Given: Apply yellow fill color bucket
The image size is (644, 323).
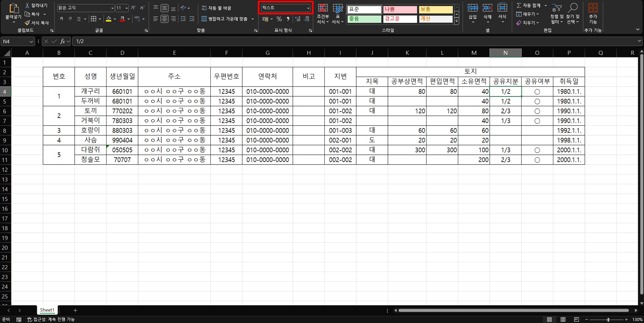Looking at the screenshot, I should (x=108, y=19).
